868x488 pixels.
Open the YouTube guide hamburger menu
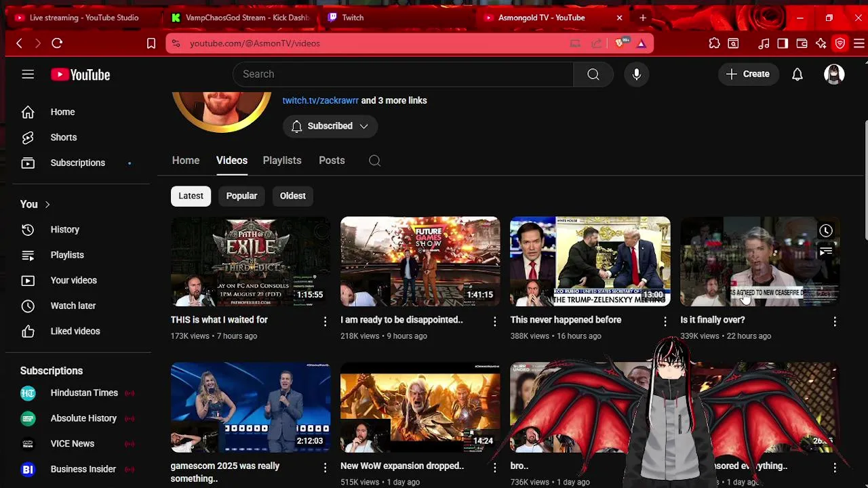(28, 75)
